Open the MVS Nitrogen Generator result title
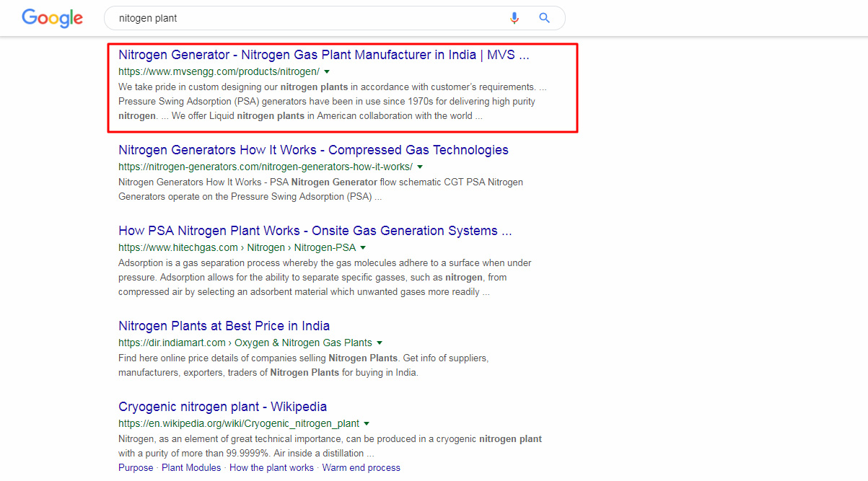This screenshot has width=868, height=481. click(324, 55)
